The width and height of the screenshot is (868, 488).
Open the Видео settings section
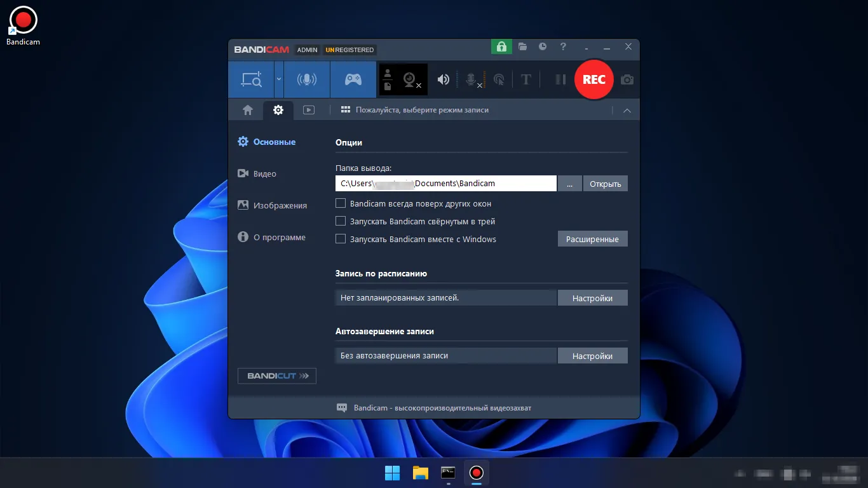[257, 173]
